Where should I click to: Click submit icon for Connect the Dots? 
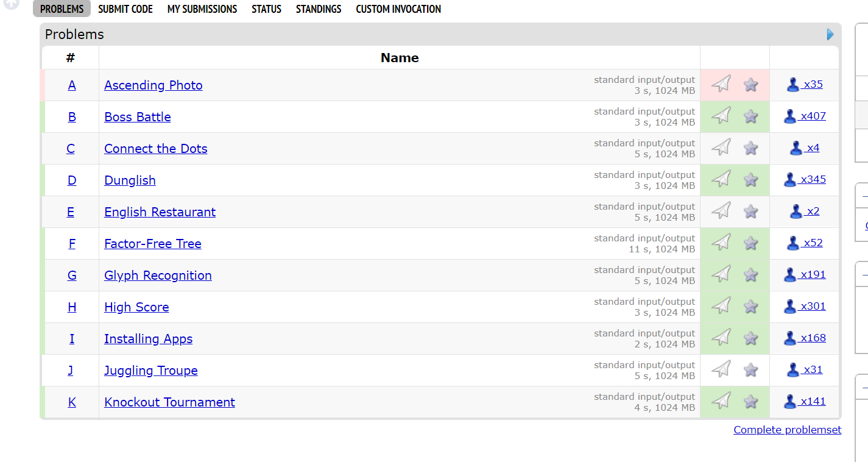pyautogui.click(x=721, y=147)
